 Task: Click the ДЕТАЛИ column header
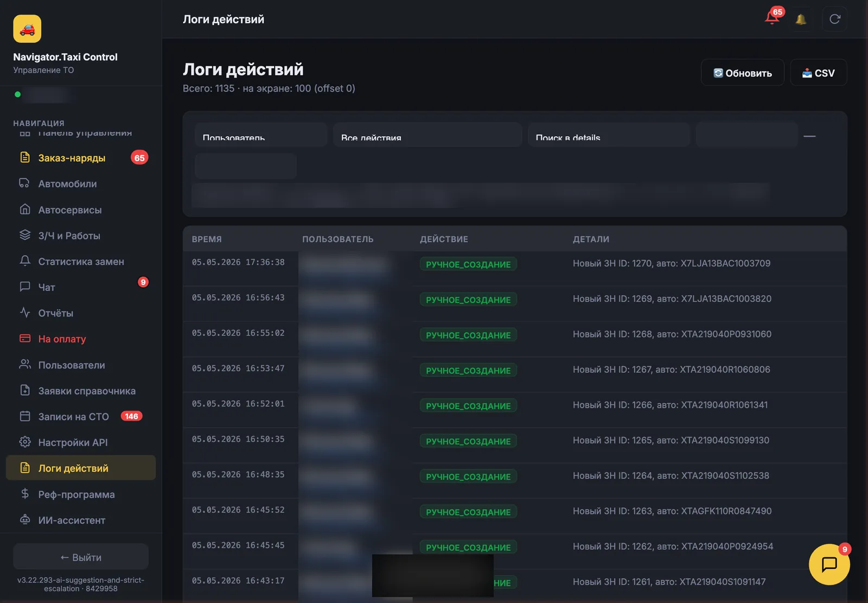coord(591,239)
